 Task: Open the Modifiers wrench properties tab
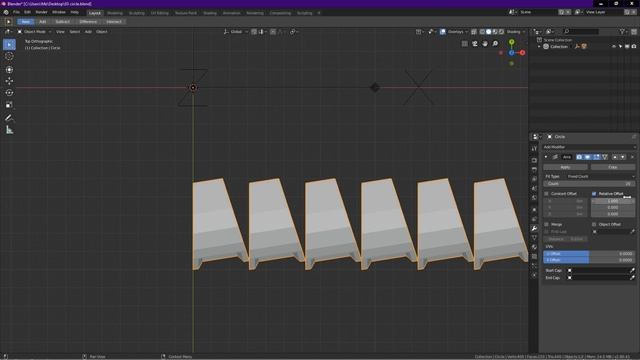534,228
